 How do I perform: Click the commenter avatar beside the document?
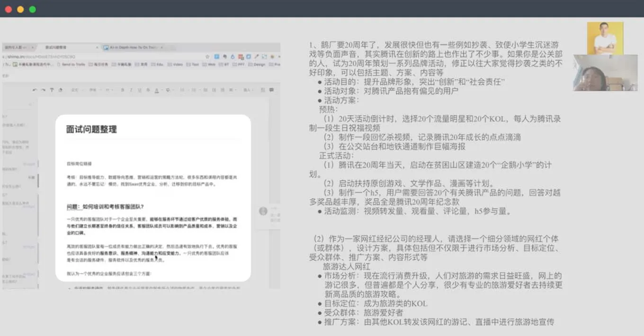click(x=263, y=211)
